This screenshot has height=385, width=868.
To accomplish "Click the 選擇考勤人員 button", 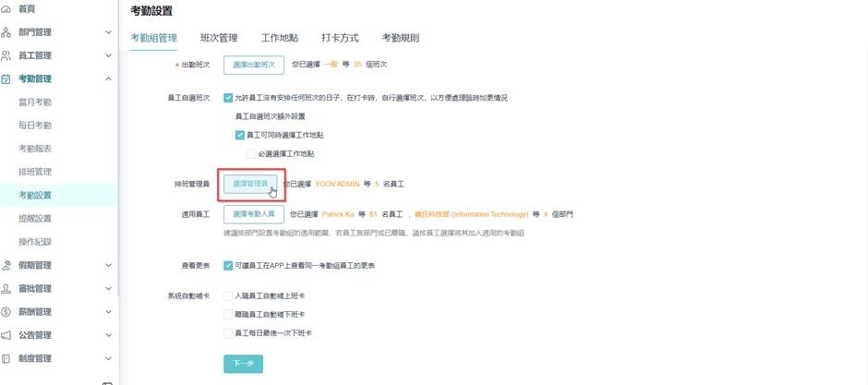I will click(x=253, y=214).
